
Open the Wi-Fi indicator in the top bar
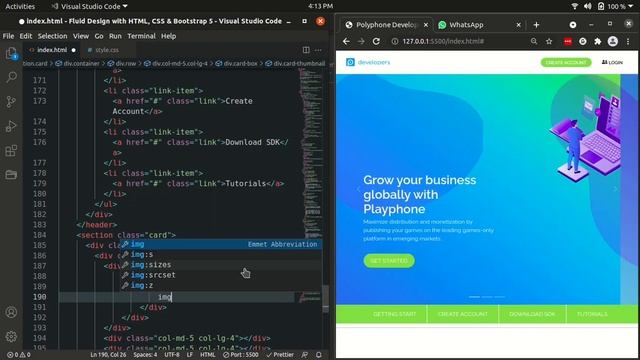575,6
